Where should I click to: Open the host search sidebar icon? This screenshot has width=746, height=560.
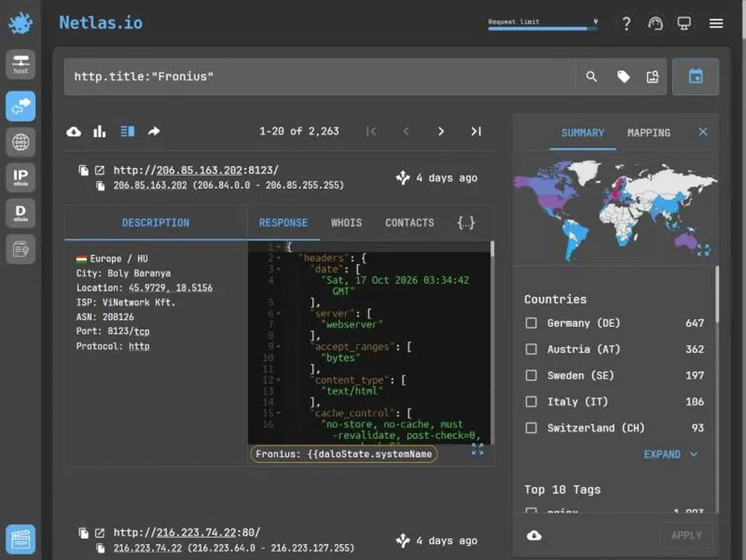coord(20,65)
